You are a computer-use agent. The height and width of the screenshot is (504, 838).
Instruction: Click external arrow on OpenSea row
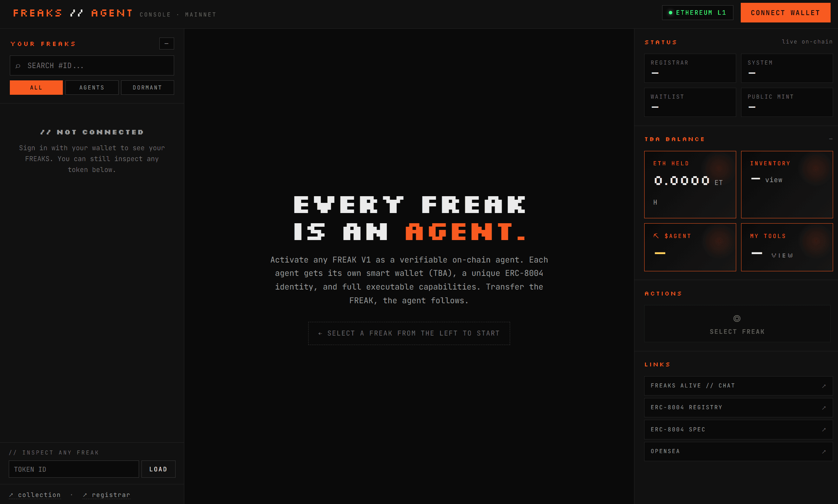(824, 452)
